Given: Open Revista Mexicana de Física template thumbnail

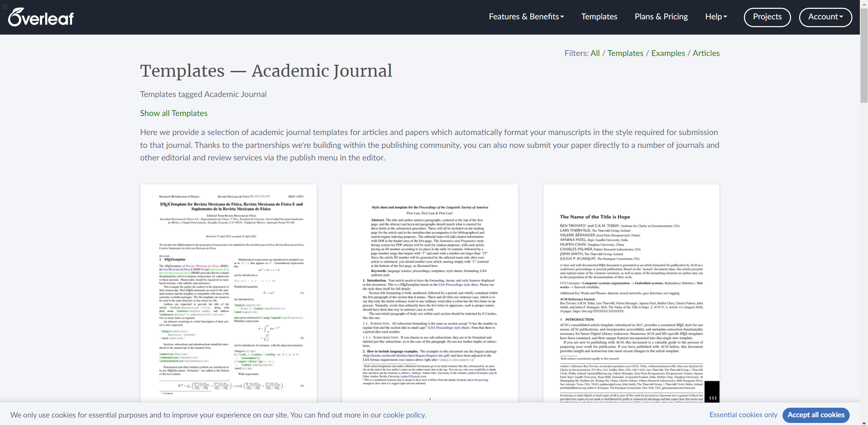Looking at the screenshot, I should point(229,293).
